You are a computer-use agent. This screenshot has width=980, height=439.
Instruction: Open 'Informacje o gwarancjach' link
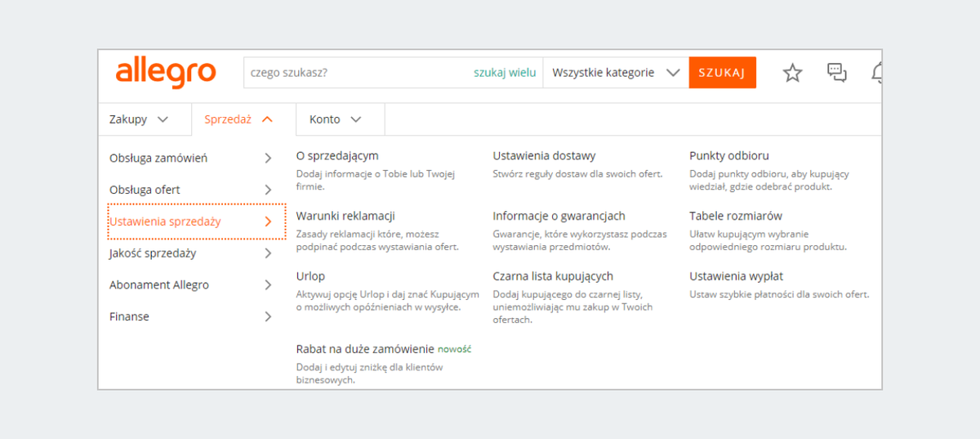[559, 216]
